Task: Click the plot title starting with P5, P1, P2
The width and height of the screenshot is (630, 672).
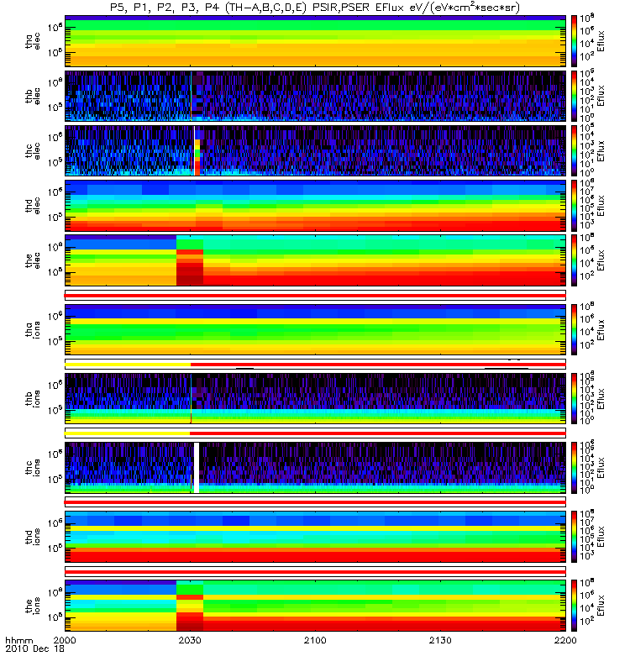Action: [314, 8]
